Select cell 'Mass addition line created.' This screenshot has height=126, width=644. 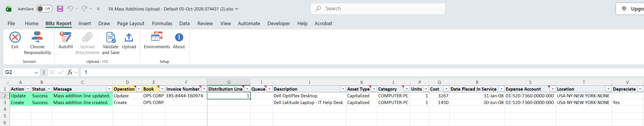[82, 103]
